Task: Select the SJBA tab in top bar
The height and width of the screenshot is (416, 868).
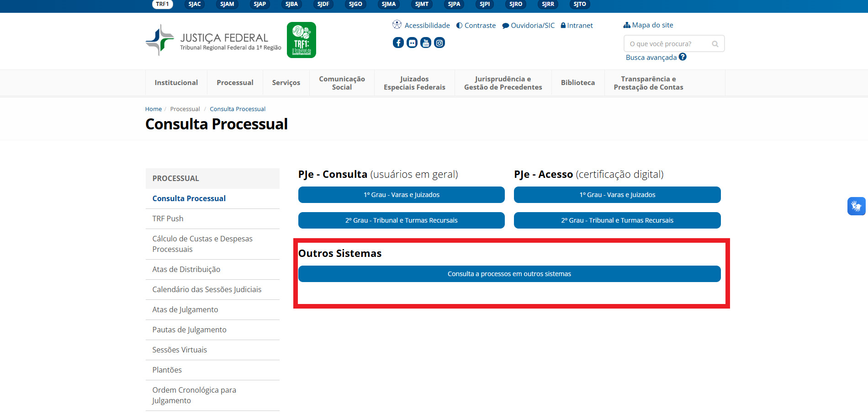Action: point(291,4)
